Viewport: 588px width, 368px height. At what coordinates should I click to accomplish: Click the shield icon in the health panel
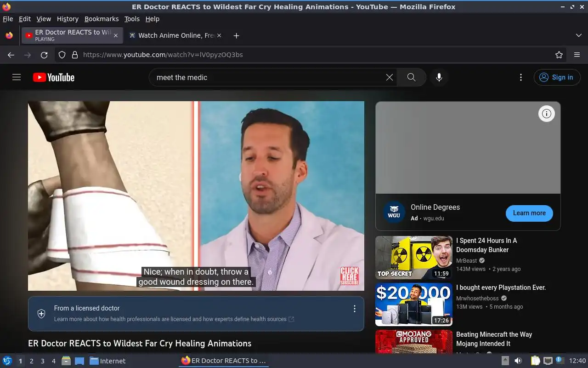click(x=41, y=314)
